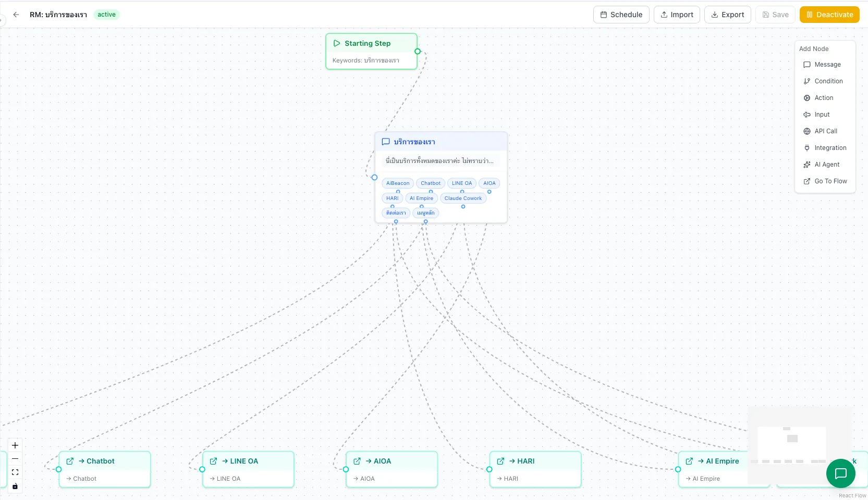
Task: Click the เมนูหลัก chip
Action: pos(426,213)
